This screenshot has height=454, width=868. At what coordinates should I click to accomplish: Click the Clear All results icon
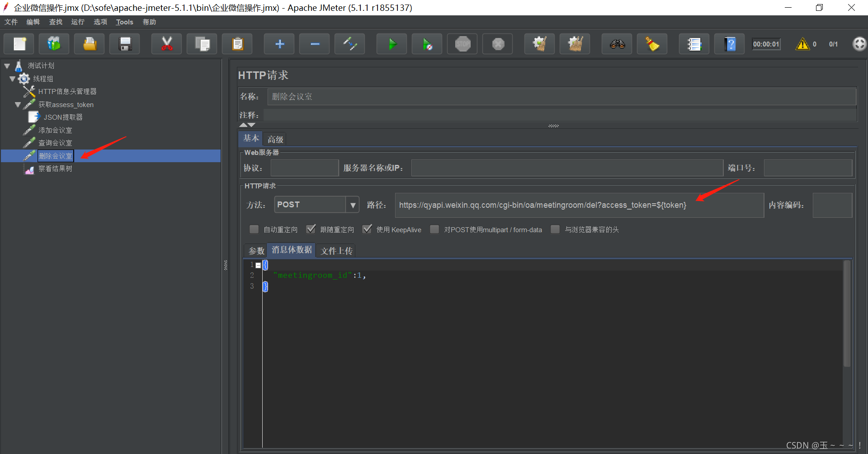click(575, 44)
